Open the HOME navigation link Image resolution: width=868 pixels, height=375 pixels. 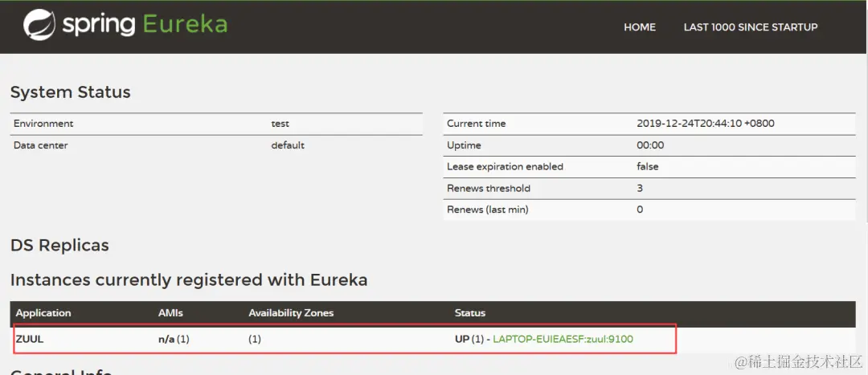[640, 27]
